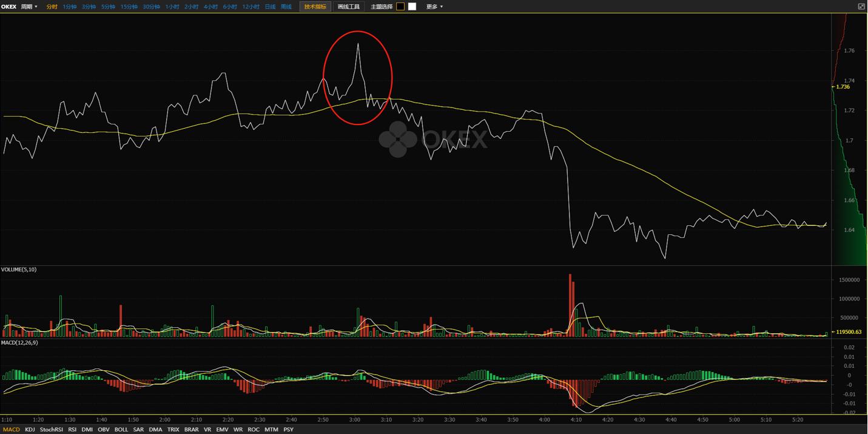Select the 周线 weekly period
The height and width of the screenshot is (434, 868).
(286, 7)
